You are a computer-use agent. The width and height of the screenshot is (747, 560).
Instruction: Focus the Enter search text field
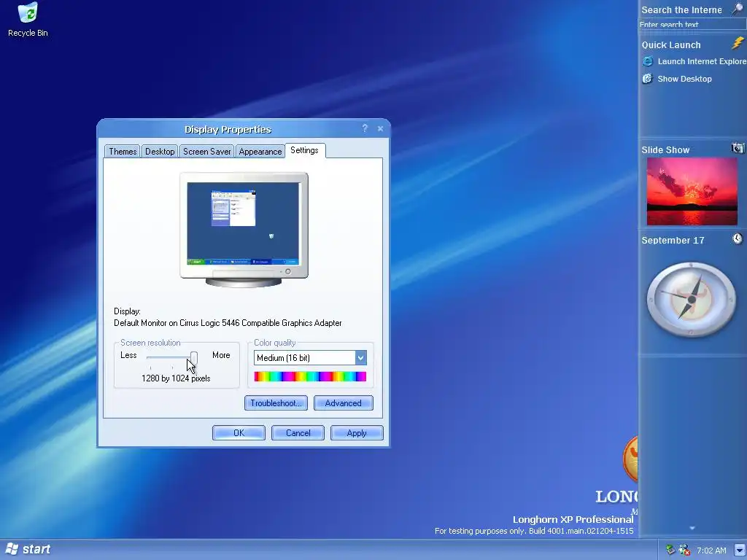(x=693, y=24)
